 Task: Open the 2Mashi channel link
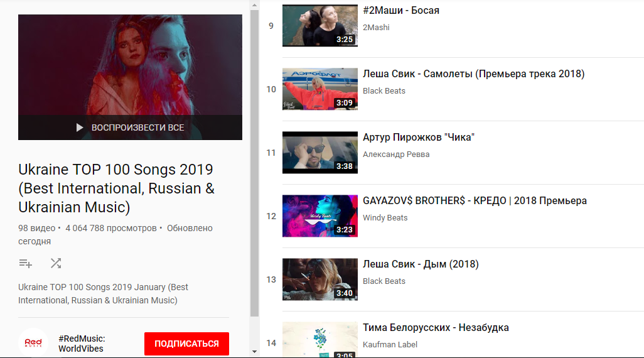point(376,28)
